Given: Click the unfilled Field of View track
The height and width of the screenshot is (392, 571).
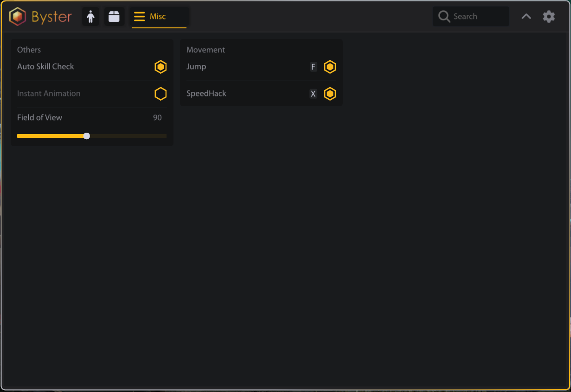Looking at the screenshot, I should coord(128,136).
